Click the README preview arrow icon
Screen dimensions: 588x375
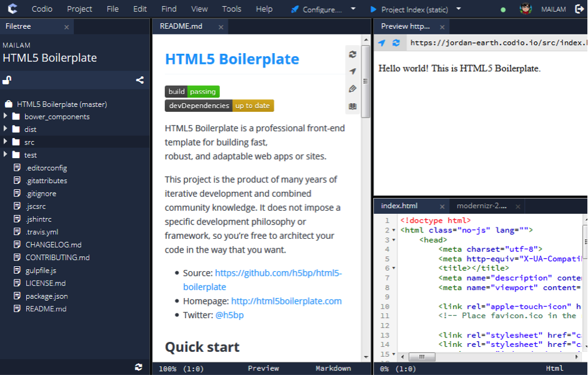352,71
